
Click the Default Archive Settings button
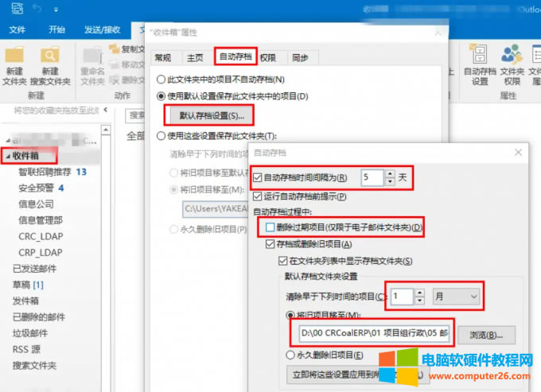click(x=205, y=115)
